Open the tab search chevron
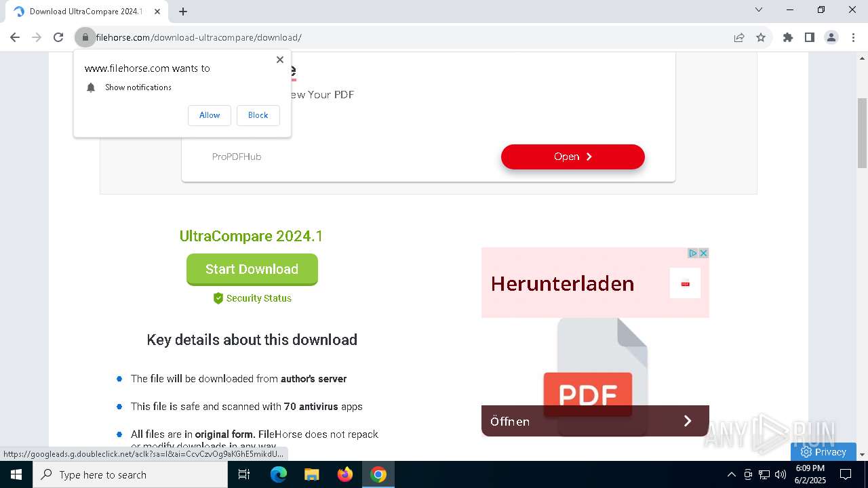This screenshot has width=868, height=488. click(x=759, y=9)
